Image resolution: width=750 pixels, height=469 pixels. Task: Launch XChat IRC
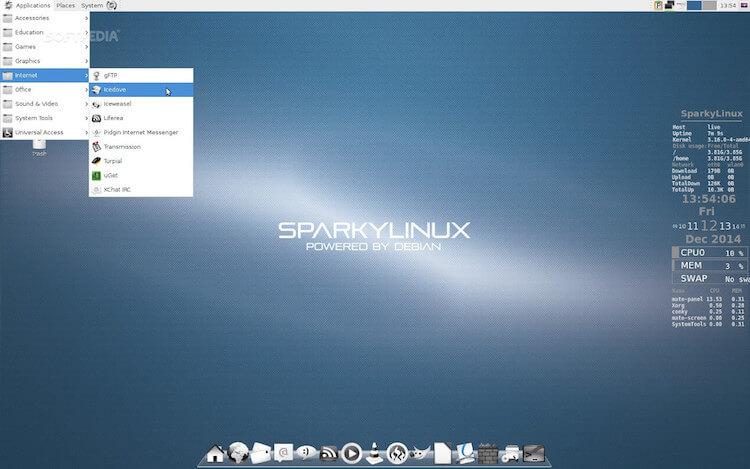[141, 190]
